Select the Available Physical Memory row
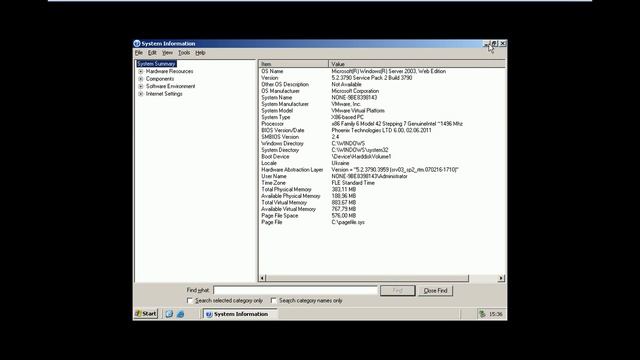 pyautogui.click(x=382, y=196)
